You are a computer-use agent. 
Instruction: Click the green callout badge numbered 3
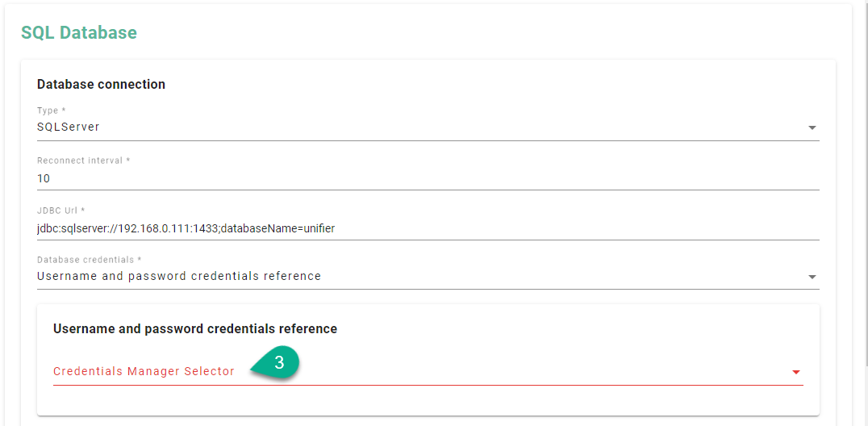tap(279, 363)
